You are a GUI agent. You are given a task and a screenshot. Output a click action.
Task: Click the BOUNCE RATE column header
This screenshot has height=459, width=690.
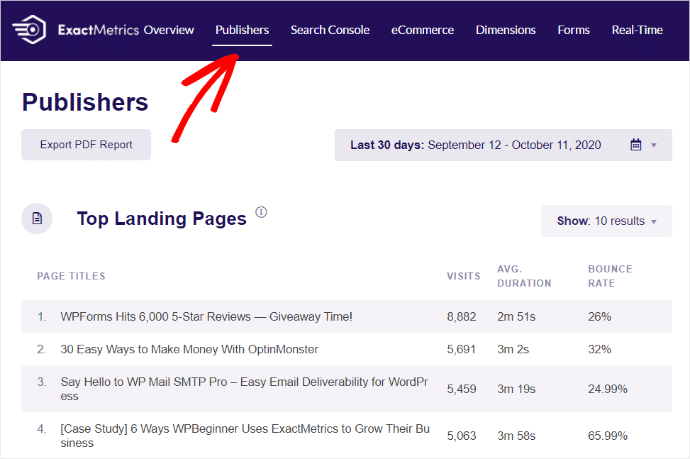point(610,276)
